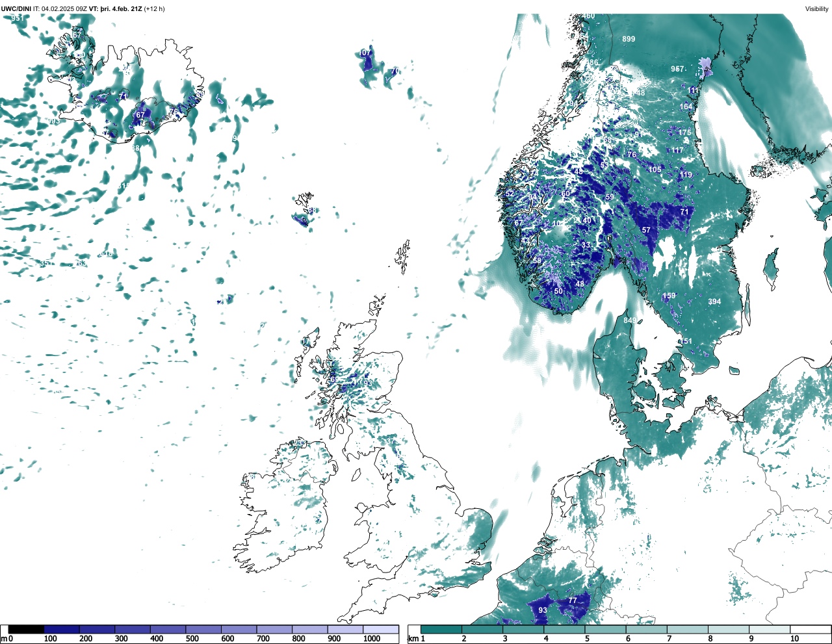Viewport: 832px width, 644px height.
Task: Click the '151' visibility value near southern Sweden coast
Action: pyautogui.click(x=685, y=341)
